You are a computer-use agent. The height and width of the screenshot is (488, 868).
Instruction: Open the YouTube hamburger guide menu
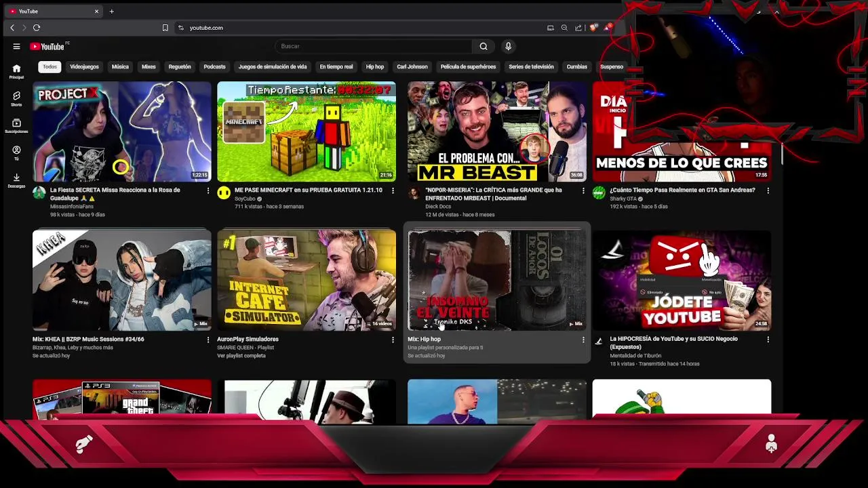pos(16,46)
